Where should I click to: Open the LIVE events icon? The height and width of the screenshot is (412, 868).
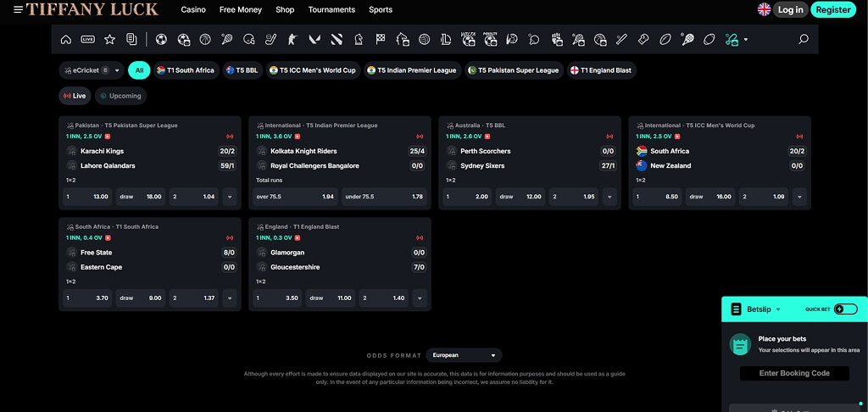pyautogui.click(x=87, y=39)
